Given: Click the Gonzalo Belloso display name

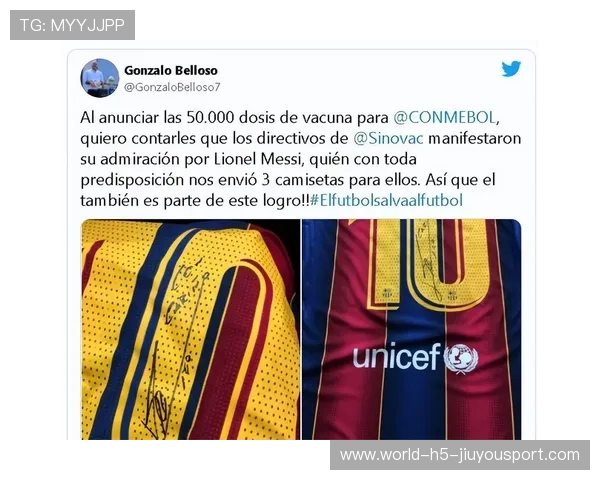Looking at the screenshot, I should pyautogui.click(x=171, y=70).
